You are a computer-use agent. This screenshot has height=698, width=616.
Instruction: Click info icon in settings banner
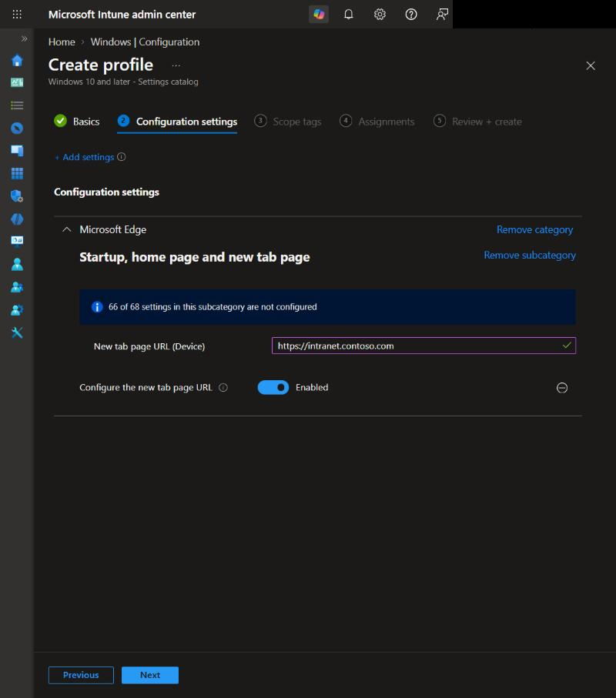[x=97, y=307]
